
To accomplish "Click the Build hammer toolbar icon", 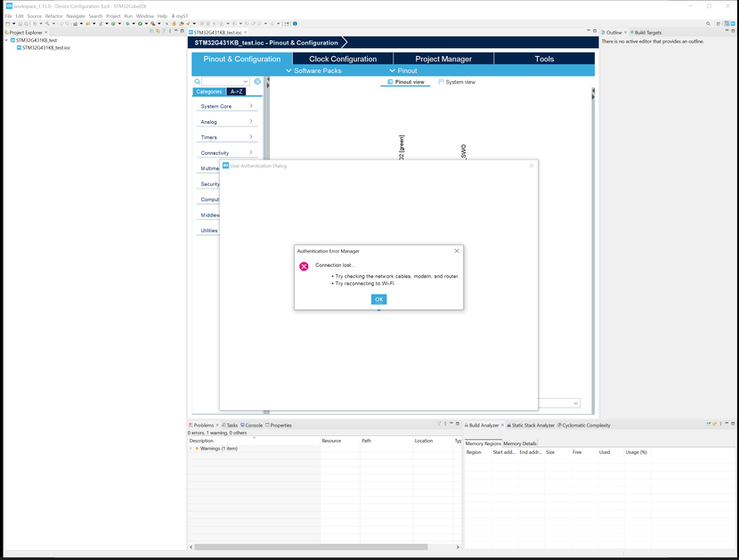I will (x=47, y=23).
